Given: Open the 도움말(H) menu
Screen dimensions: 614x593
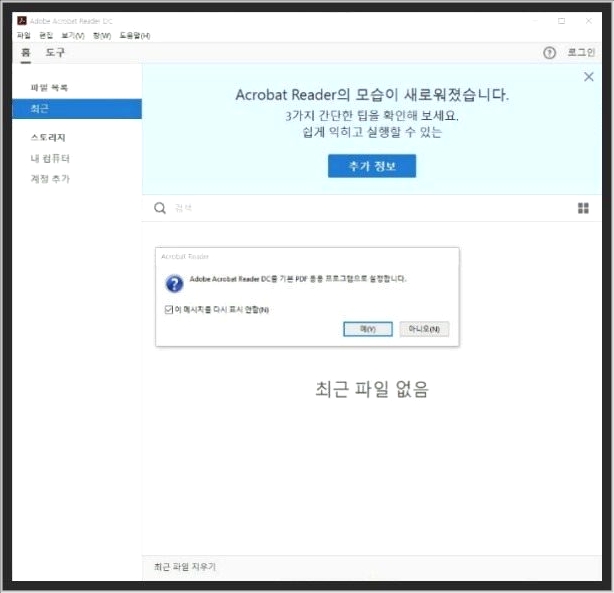Looking at the screenshot, I should pos(135,36).
